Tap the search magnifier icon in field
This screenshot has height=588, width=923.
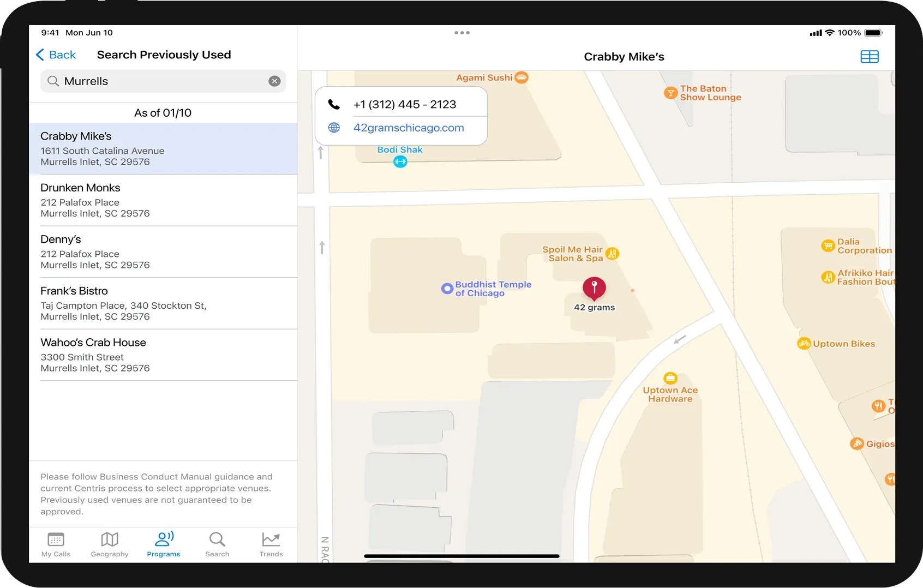[x=53, y=81]
